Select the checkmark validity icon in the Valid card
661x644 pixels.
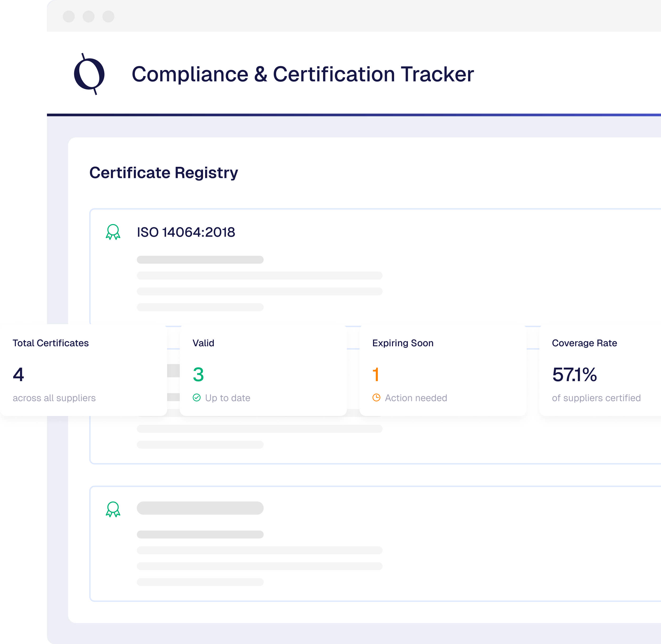pyautogui.click(x=197, y=398)
